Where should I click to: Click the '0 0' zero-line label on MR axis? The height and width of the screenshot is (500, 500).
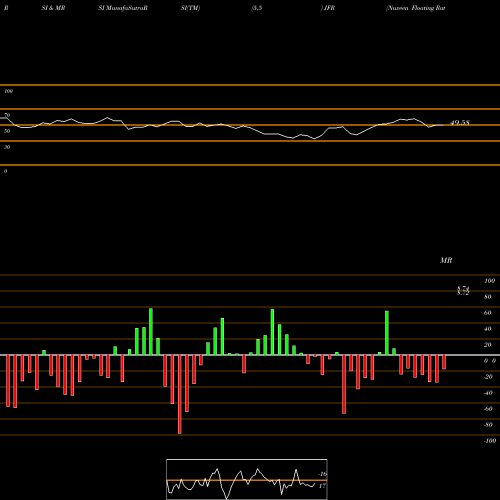490,361
